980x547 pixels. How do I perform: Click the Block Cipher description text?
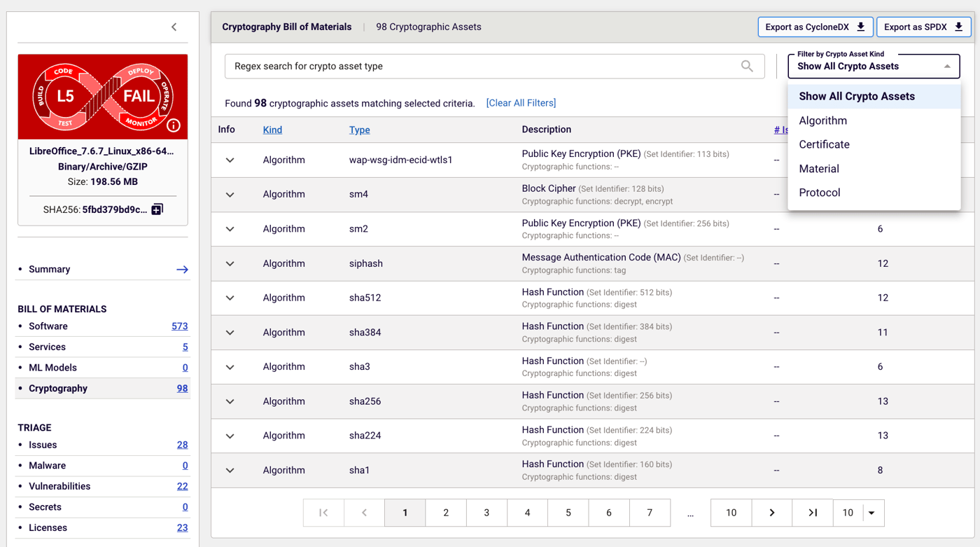click(549, 188)
